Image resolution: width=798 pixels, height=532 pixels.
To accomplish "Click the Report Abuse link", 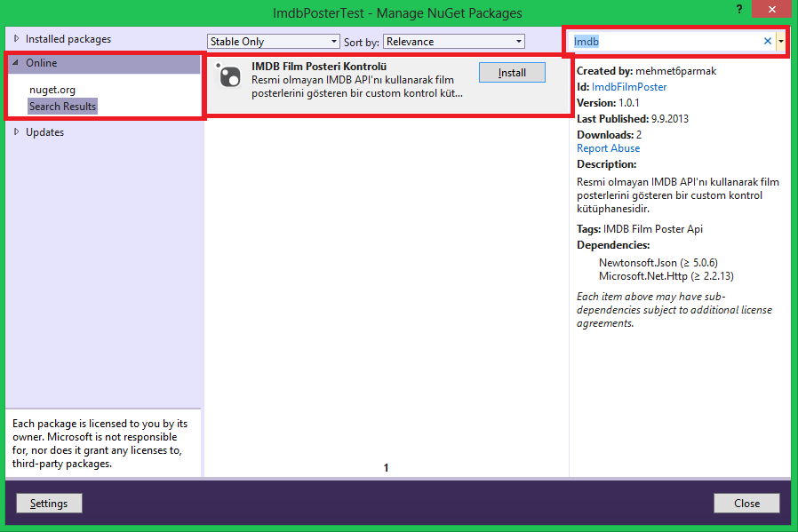I will click(x=608, y=148).
